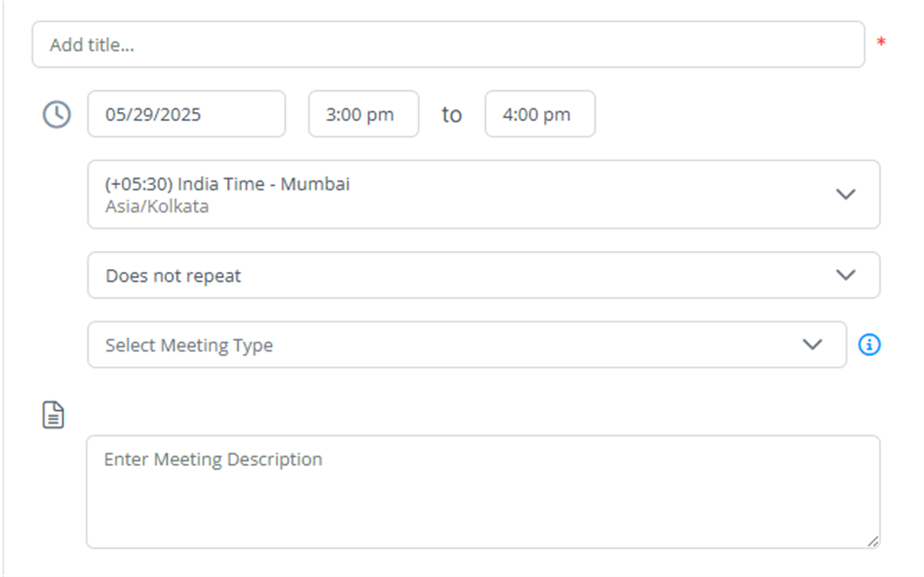Select the 3:00 pm start time
Screen dimensions: 924x577
pos(363,115)
